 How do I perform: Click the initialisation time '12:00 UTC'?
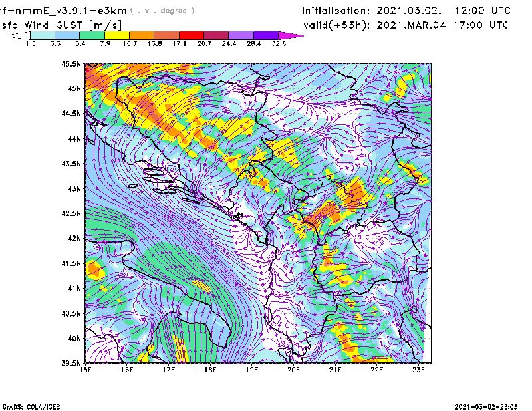[x=483, y=11]
